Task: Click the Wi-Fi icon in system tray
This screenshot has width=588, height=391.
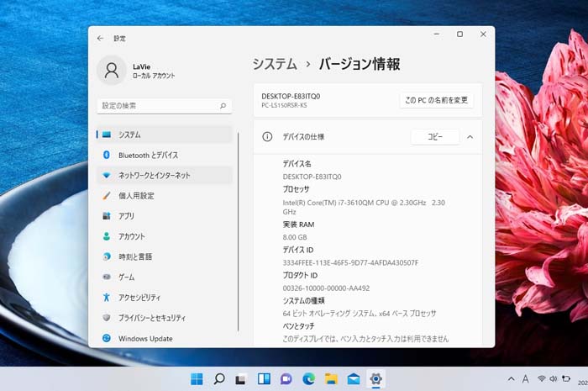Action: 541,379
